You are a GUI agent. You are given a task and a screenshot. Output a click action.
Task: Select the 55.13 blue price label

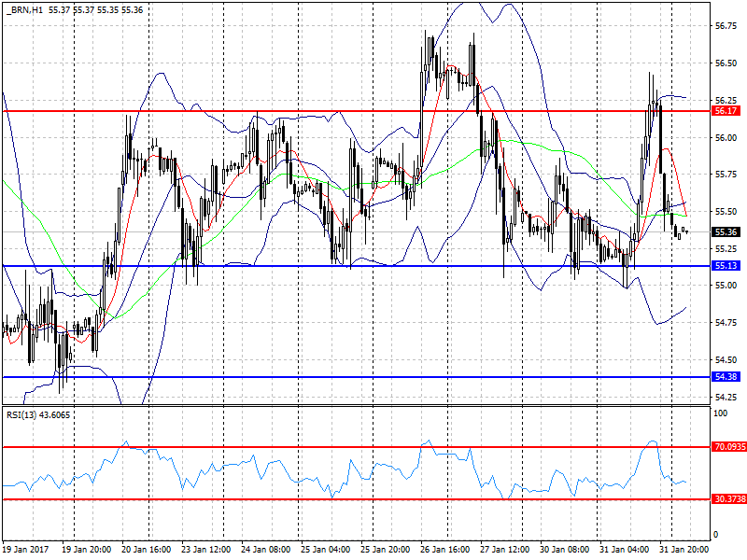[x=726, y=266]
